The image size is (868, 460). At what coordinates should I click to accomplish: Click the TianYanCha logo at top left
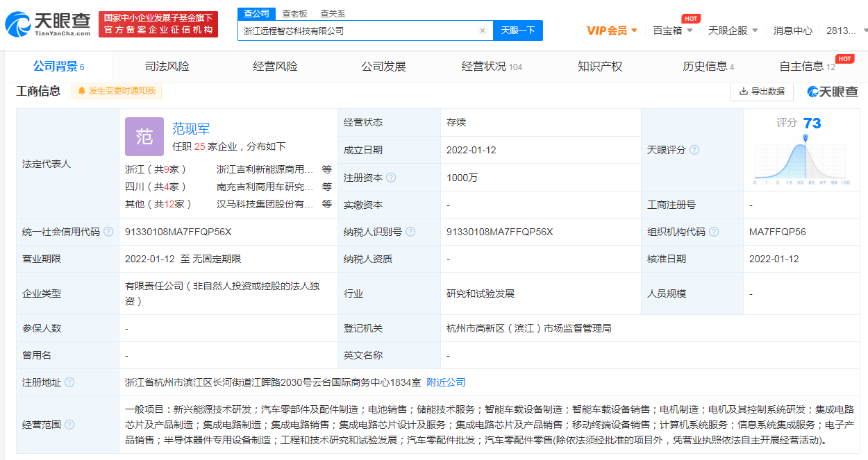[x=48, y=24]
